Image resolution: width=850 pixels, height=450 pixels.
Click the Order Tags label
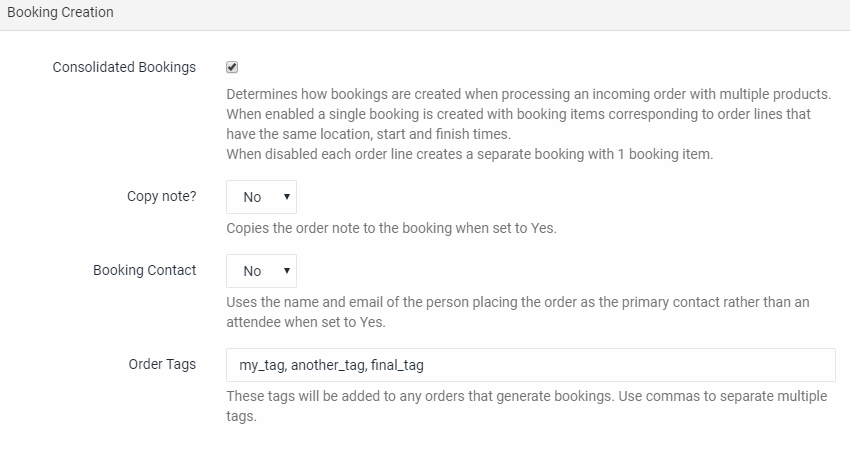(x=162, y=364)
